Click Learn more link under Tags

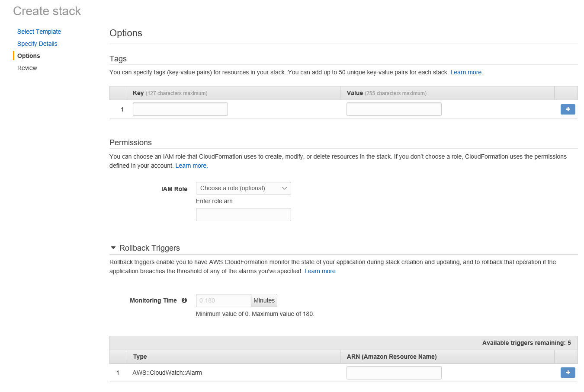click(x=466, y=72)
